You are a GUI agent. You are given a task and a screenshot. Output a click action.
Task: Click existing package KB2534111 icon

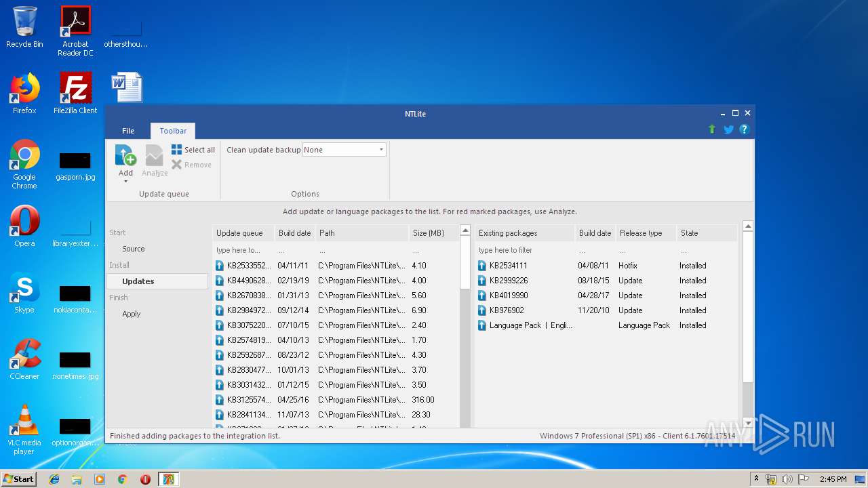(x=482, y=266)
